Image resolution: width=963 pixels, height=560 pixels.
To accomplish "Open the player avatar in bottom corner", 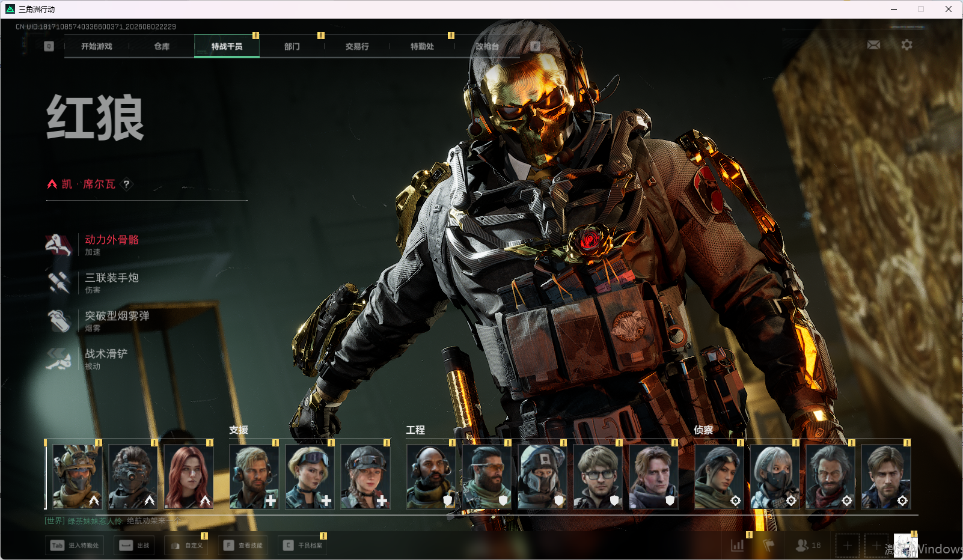I will click(x=905, y=546).
